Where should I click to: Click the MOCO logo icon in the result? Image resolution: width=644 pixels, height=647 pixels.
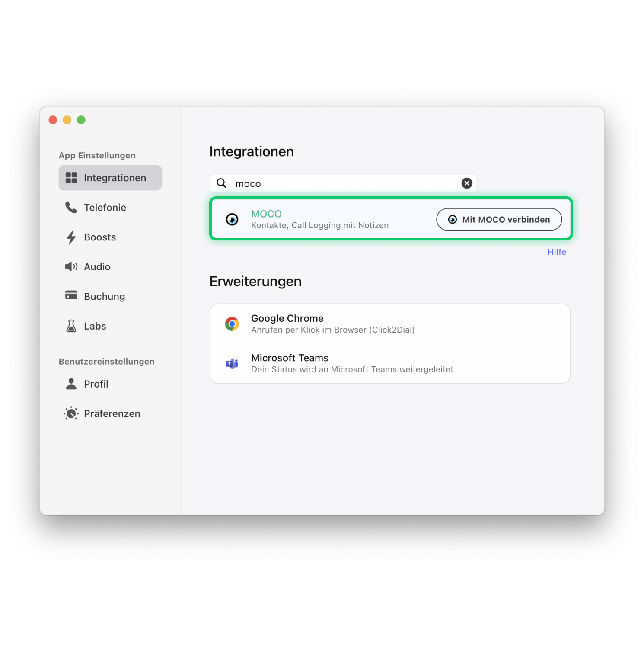pyautogui.click(x=232, y=219)
